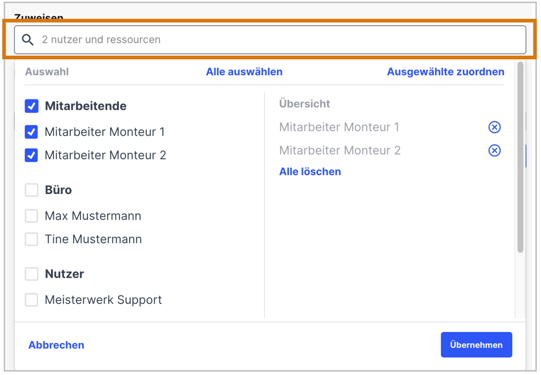Click the Meisterwerk Support label
541x375 pixels.
(103, 300)
